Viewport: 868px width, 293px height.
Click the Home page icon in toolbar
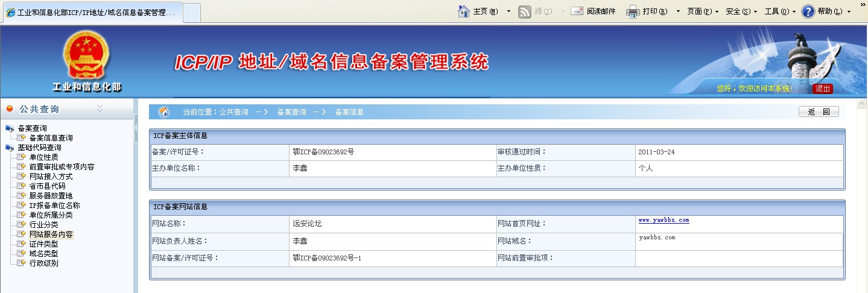tap(464, 11)
